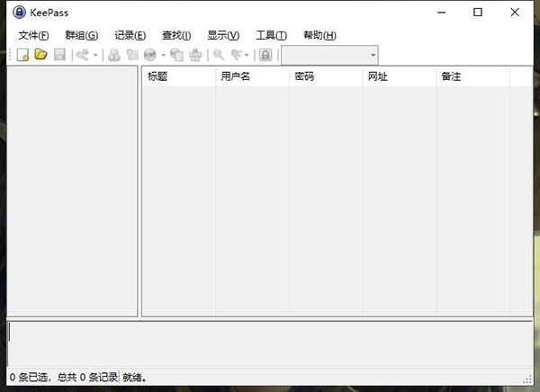Screen dimensions: 540x392
Task: Sort by the 密码 column header
Action: click(x=326, y=76)
